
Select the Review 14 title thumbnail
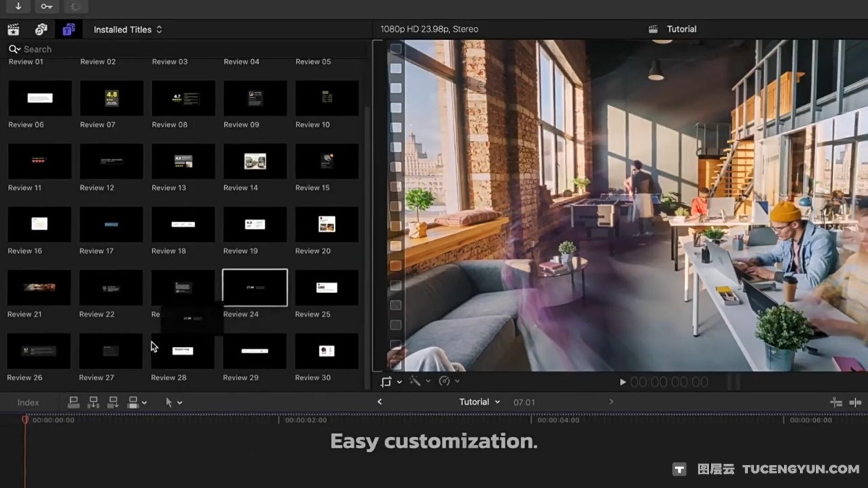point(255,161)
